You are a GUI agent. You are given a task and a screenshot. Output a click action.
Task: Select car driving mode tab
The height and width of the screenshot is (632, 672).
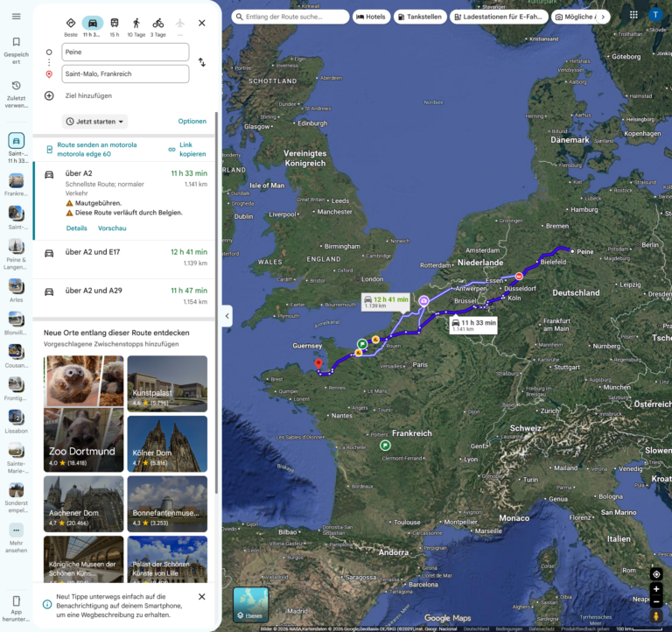93,27
